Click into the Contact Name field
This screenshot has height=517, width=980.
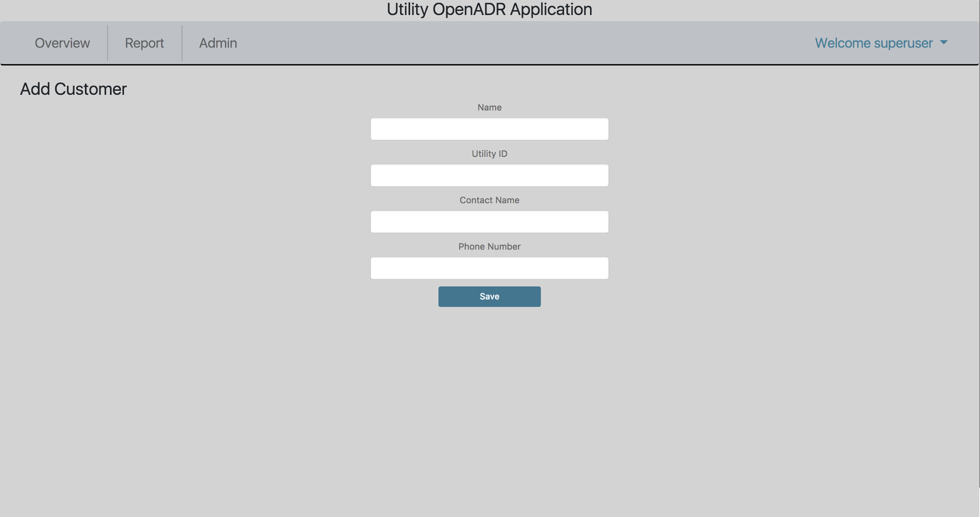489,222
